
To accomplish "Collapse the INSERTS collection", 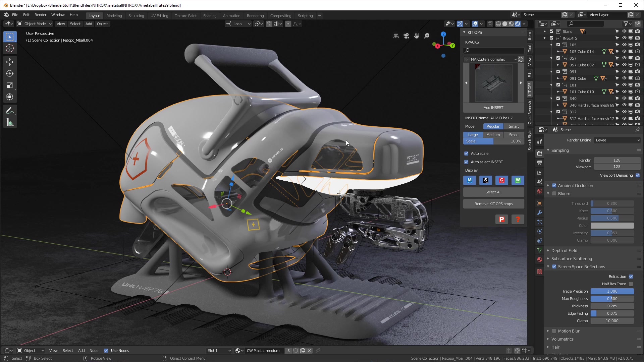I will pyautogui.click(x=545, y=38).
